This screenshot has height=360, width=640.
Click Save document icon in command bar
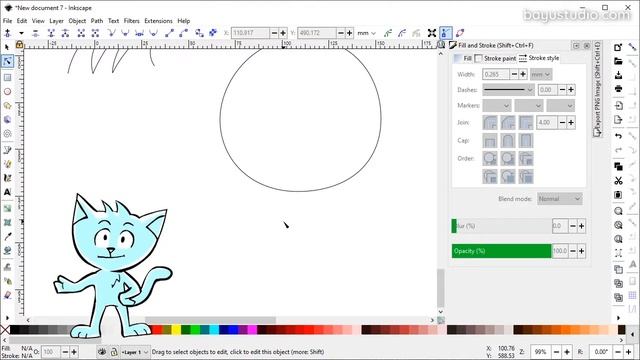point(618,75)
